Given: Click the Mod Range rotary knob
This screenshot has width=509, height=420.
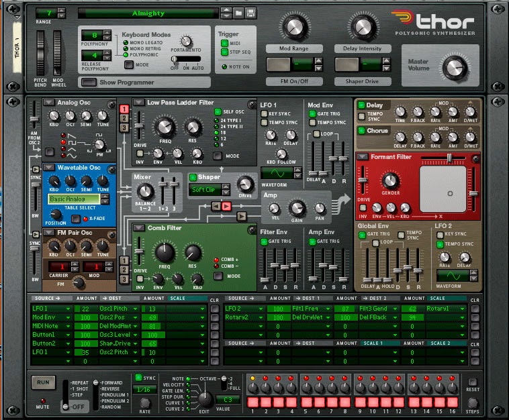Looking at the screenshot, I should tap(295, 27).
